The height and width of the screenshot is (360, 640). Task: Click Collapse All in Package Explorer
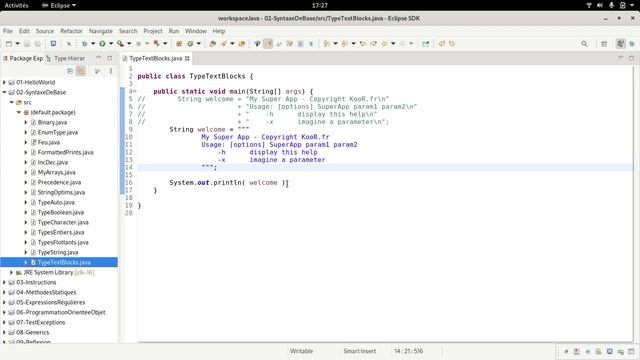[70, 71]
